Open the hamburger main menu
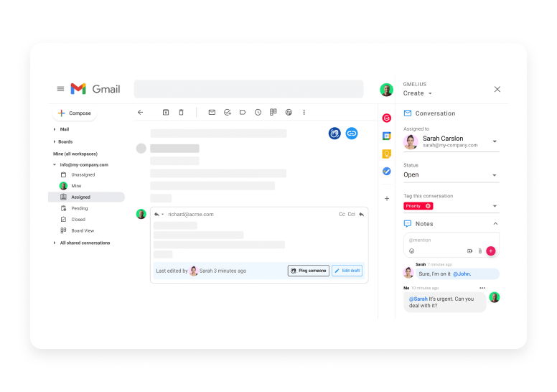557x392 pixels. [60, 89]
